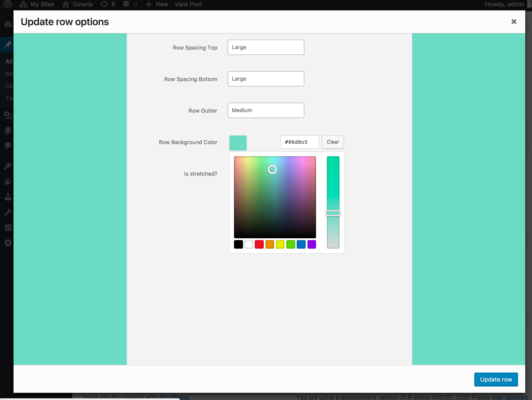Open the Row Spacing Bottom dropdown
Viewport: 532px width, 400px height.
click(266, 79)
